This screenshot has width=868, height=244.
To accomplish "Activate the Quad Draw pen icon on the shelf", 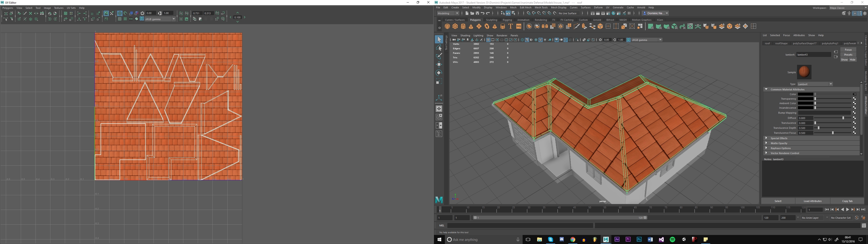I will [x=577, y=26].
